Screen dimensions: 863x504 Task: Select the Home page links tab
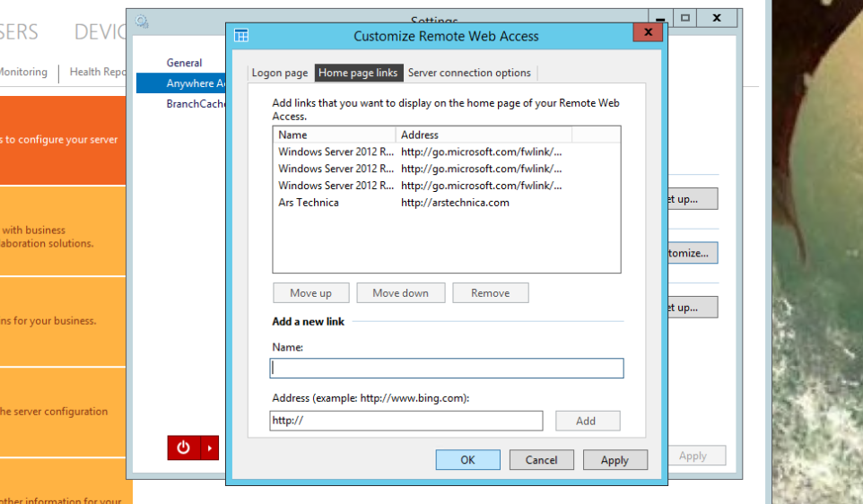pos(358,73)
